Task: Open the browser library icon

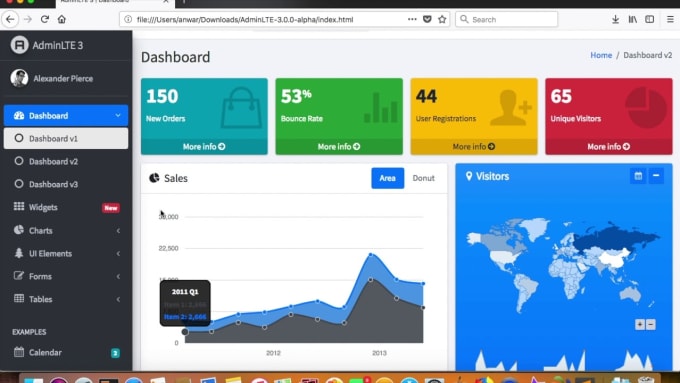Action: tap(633, 19)
